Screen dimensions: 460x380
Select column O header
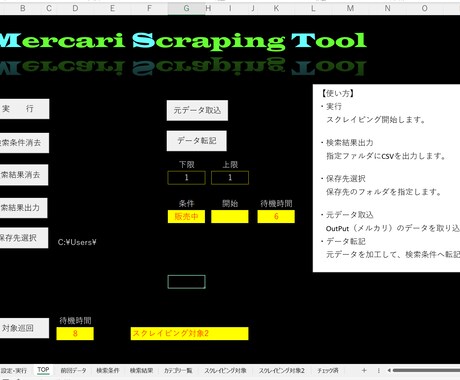424,8
